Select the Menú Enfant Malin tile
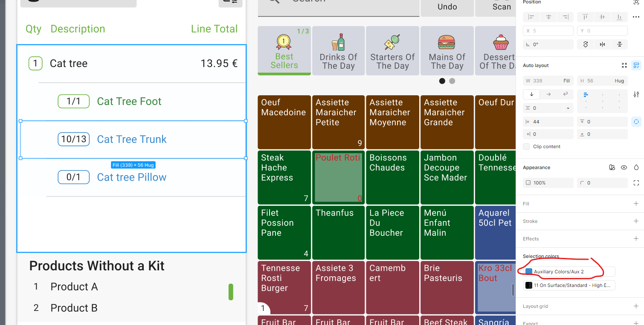 point(447,232)
